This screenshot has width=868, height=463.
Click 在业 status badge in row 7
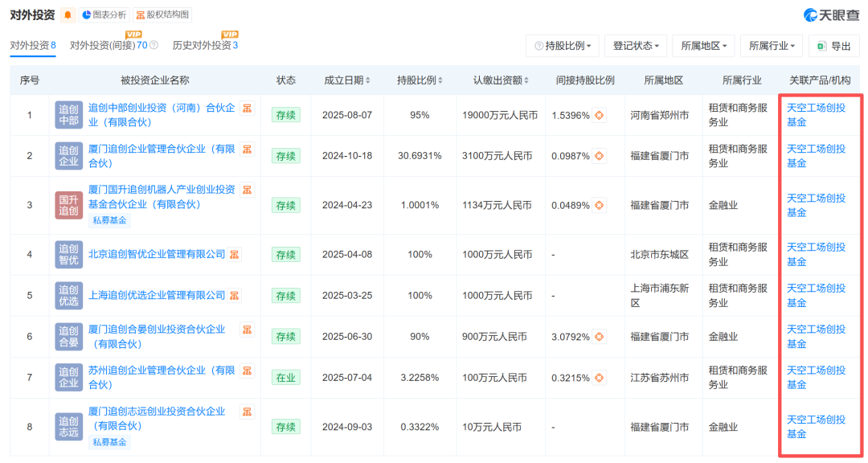285,378
